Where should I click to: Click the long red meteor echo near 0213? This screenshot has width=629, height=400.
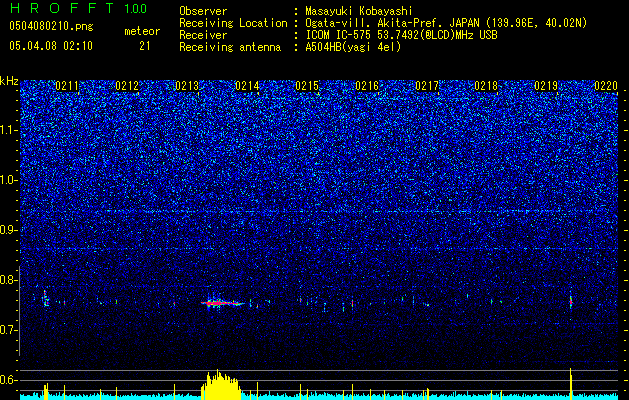223,303
